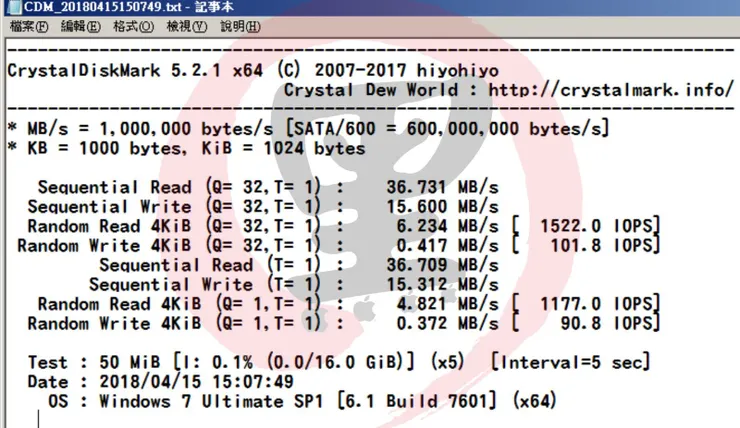740x428 pixels.
Task: Click the '(C) 2007-2017 hiyohiyo' text
Action: 388,71
